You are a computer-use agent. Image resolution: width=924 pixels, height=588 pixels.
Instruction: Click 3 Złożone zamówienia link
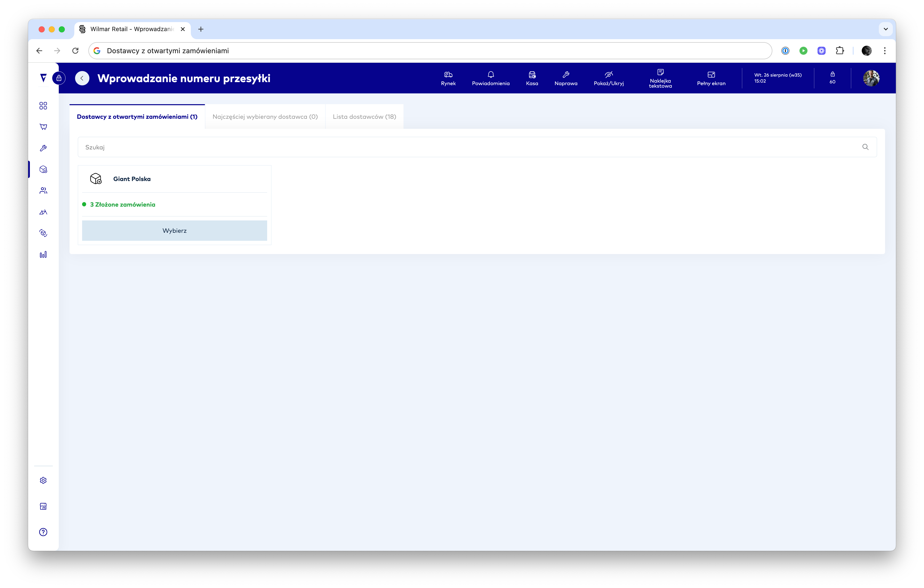[x=123, y=205]
